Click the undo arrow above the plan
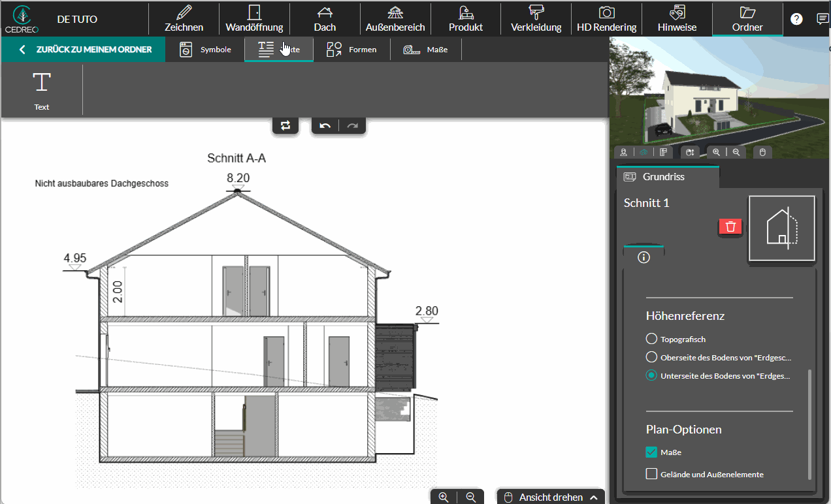831x504 pixels. 325,125
